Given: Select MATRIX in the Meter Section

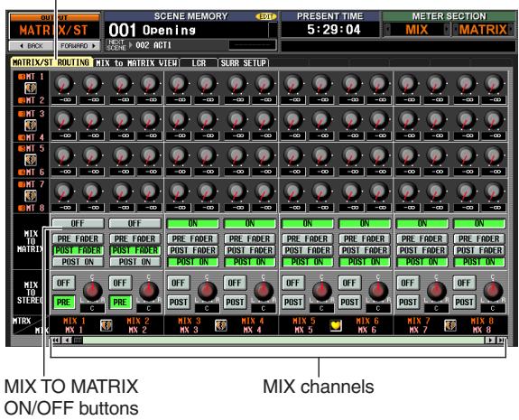Looking at the screenshot, I should tap(483, 30).
